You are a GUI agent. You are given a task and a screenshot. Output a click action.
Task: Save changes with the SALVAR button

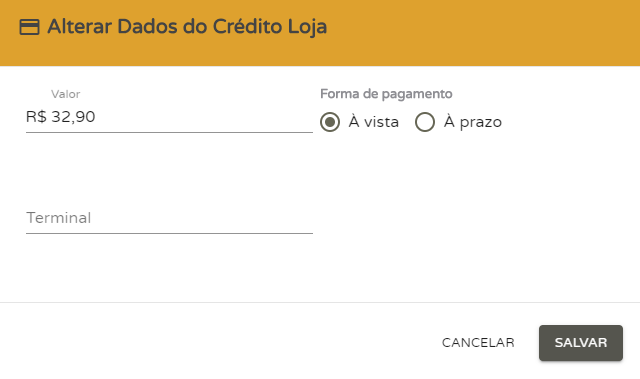pos(581,343)
